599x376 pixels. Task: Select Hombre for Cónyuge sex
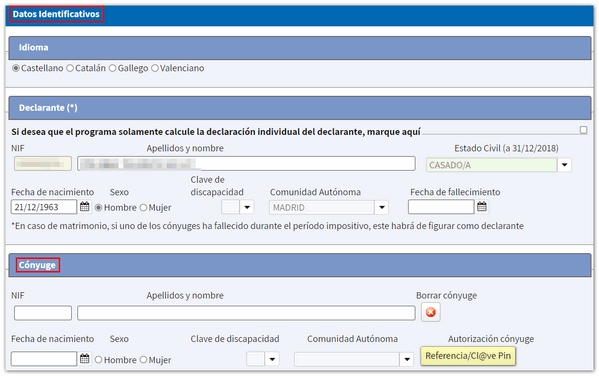(99, 360)
